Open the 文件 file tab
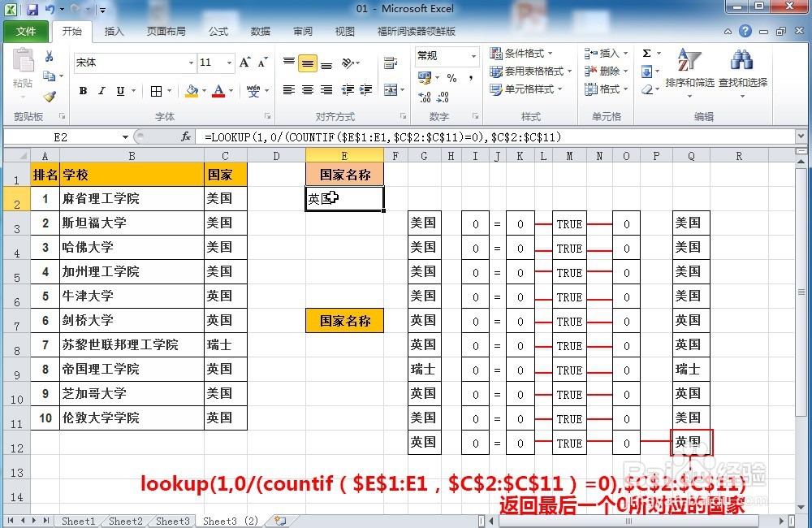 26,31
